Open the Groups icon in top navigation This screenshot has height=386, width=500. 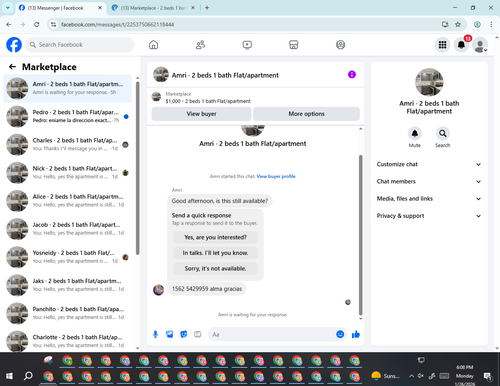[340, 45]
